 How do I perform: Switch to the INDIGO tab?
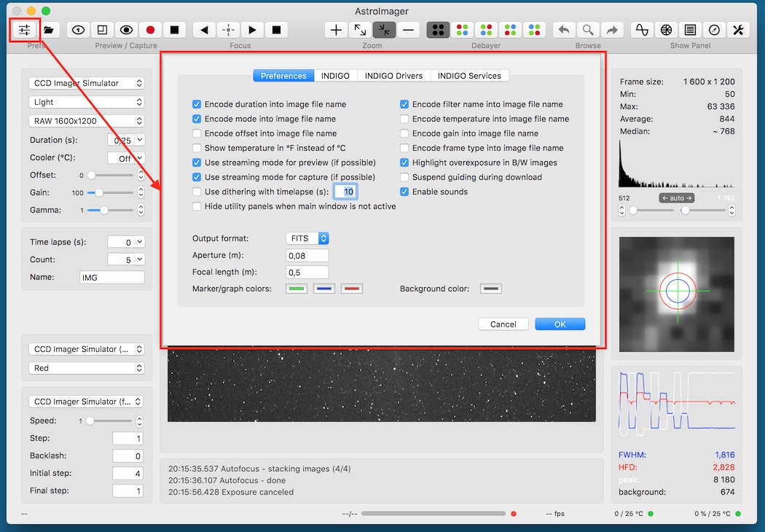[335, 76]
